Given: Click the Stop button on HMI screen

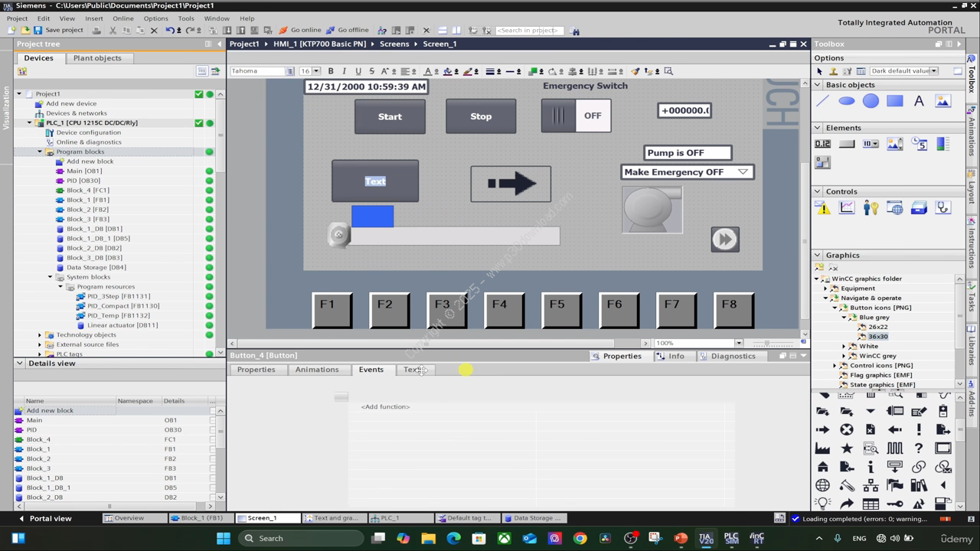Looking at the screenshot, I should pyautogui.click(x=481, y=116).
